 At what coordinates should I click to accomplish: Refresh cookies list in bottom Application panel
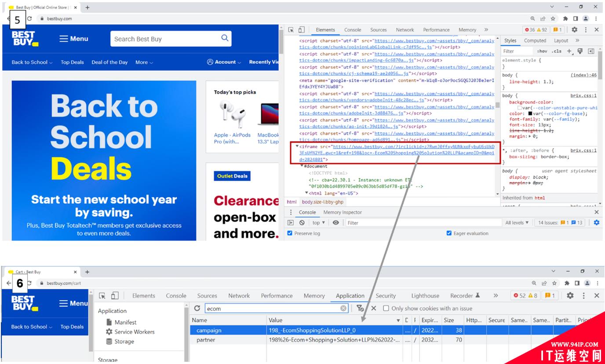pyautogui.click(x=197, y=309)
